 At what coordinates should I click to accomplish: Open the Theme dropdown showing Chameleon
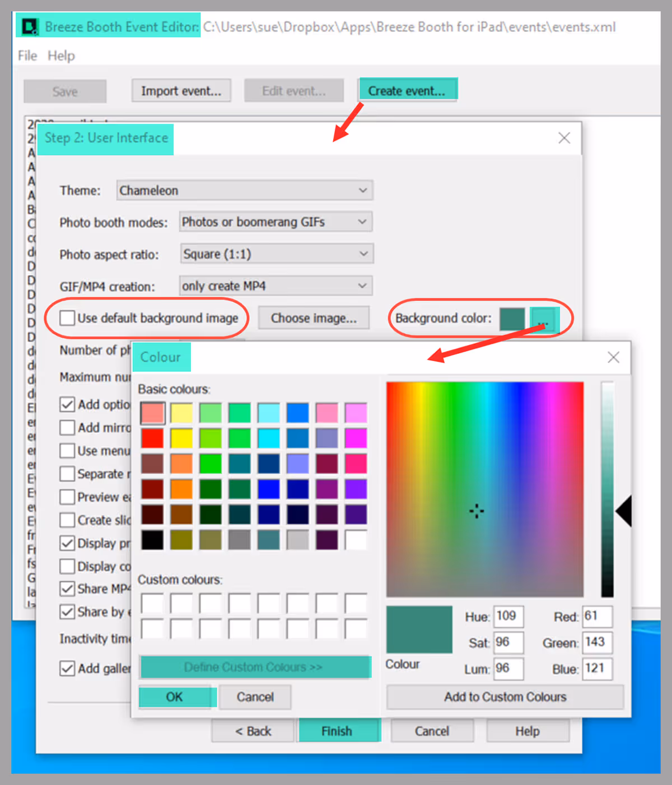[245, 190]
